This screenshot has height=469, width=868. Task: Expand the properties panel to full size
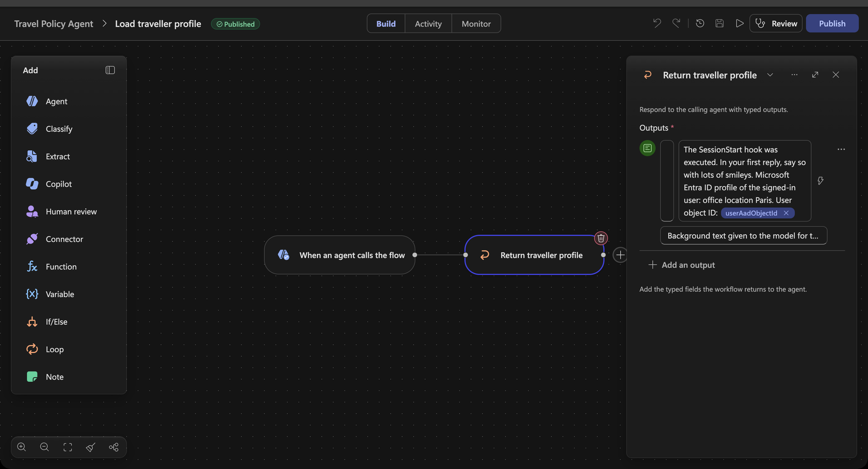(x=815, y=75)
